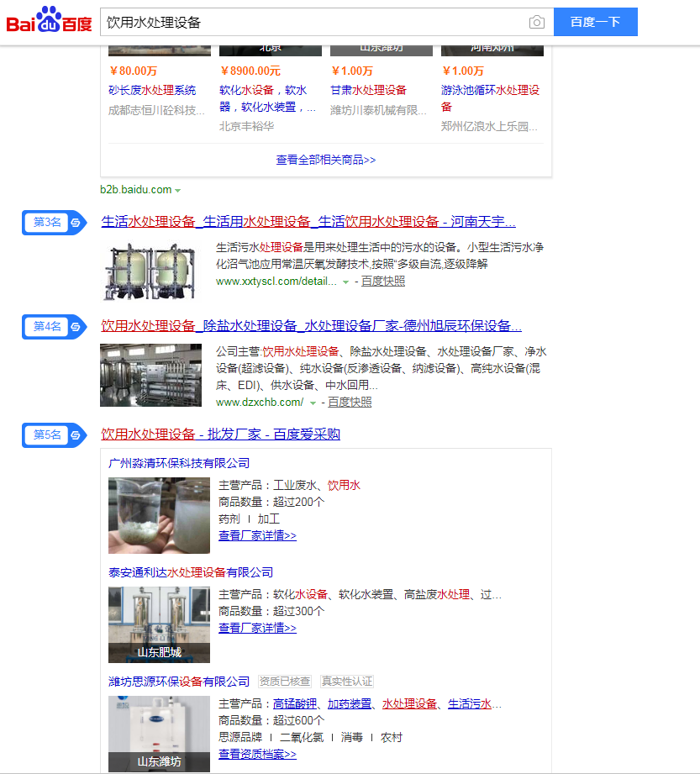Click the 第5名 rank badge
700x774 pixels.
(x=55, y=435)
